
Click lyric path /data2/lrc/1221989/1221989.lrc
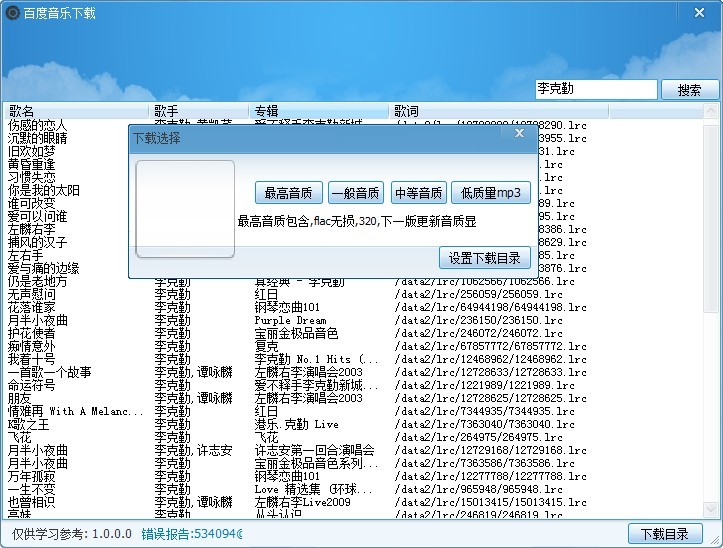(485, 385)
